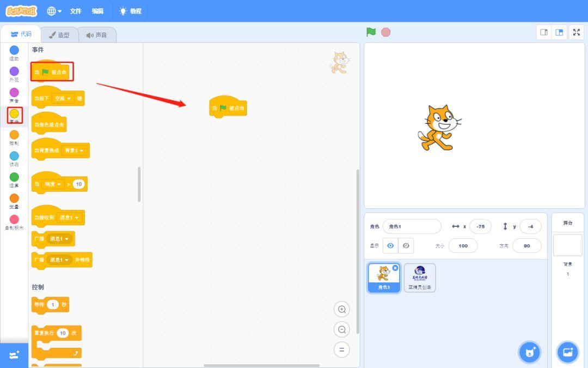
Task: Hide the sprite with crossed eye
Action: point(406,245)
